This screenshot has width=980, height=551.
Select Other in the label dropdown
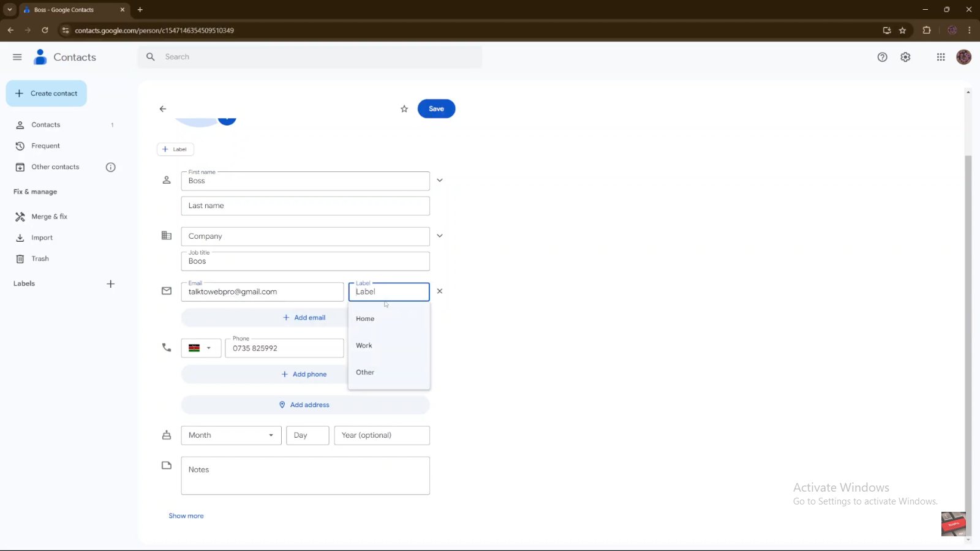pyautogui.click(x=389, y=372)
